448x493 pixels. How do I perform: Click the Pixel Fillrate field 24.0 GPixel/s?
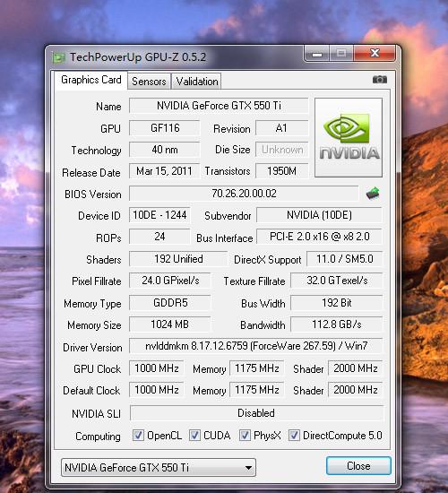(x=169, y=281)
